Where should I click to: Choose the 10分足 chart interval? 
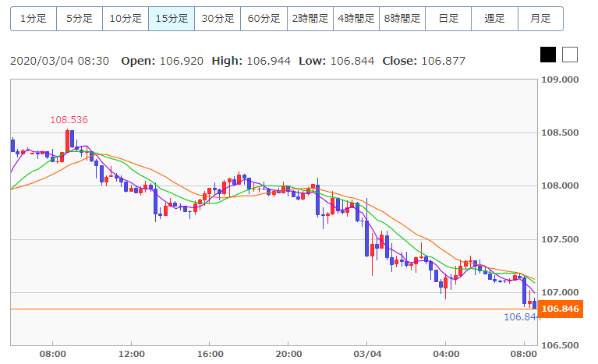125,18
